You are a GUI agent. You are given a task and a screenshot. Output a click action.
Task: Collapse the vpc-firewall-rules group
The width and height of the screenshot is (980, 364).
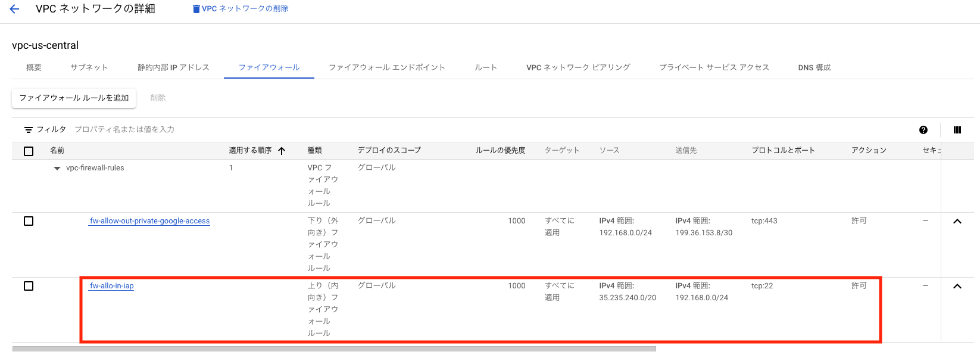pos(57,169)
